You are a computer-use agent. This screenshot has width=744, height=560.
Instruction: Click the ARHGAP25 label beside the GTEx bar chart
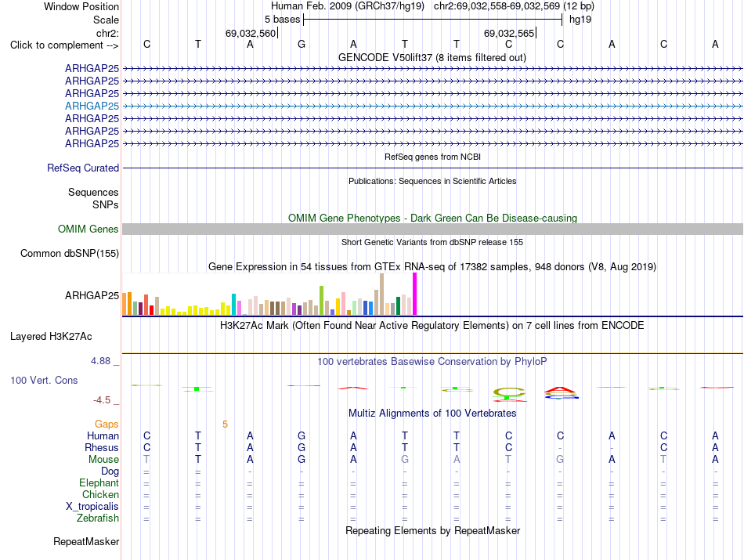(x=92, y=295)
